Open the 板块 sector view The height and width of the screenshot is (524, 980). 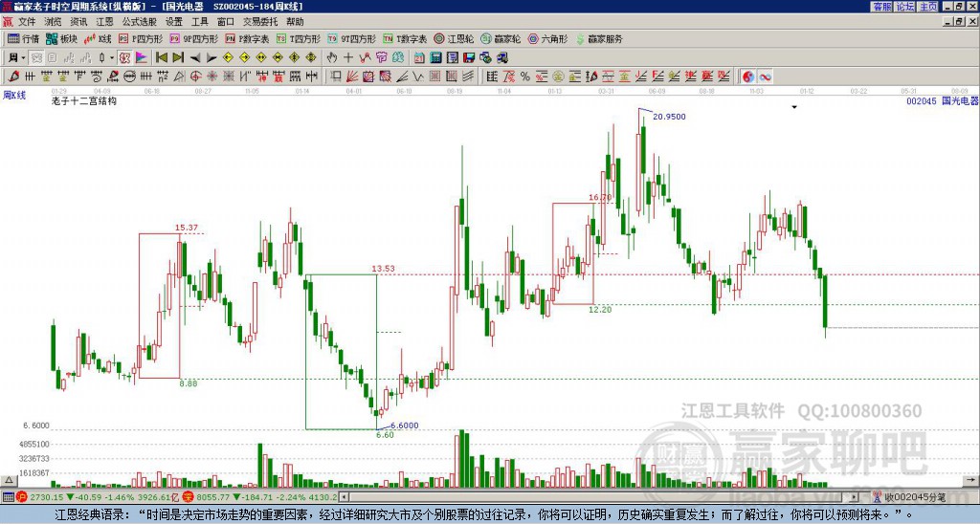(x=61, y=38)
